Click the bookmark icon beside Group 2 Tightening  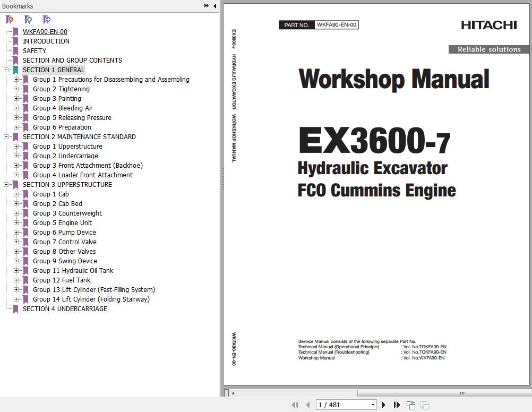point(25,89)
